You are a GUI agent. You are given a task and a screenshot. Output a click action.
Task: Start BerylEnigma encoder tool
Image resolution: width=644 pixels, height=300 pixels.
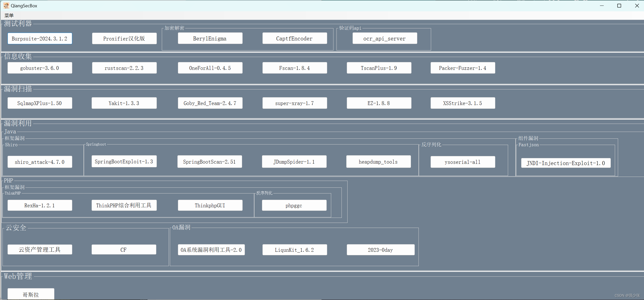click(x=210, y=38)
